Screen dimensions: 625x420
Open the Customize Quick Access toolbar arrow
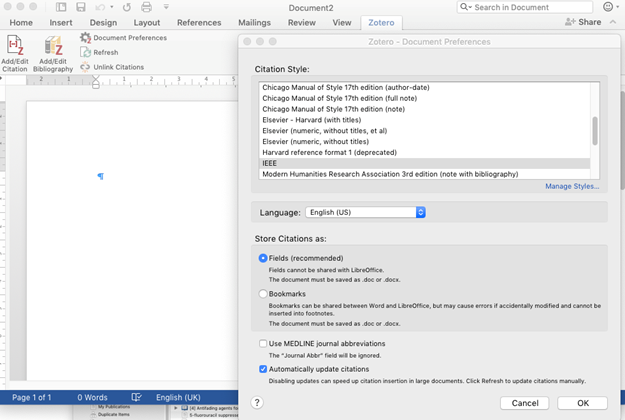166,7
